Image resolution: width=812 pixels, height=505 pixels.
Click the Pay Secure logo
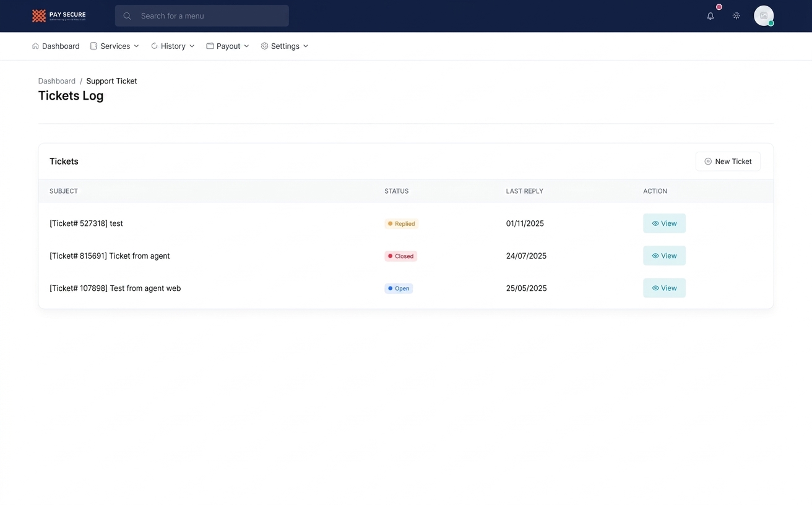click(59, 15)
